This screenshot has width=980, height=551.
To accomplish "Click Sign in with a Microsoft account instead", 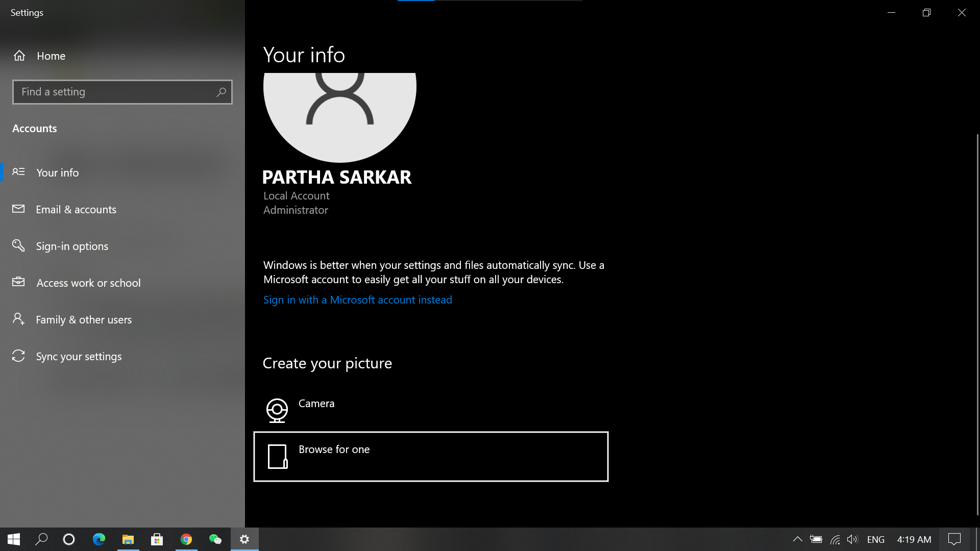I will (357, 299).
